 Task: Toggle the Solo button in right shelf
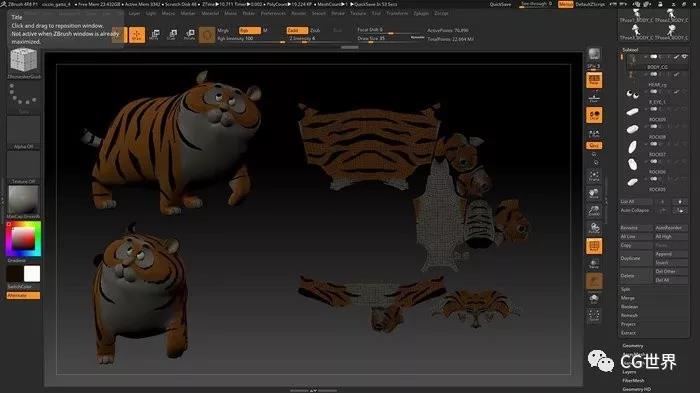[x=594, y=299]
